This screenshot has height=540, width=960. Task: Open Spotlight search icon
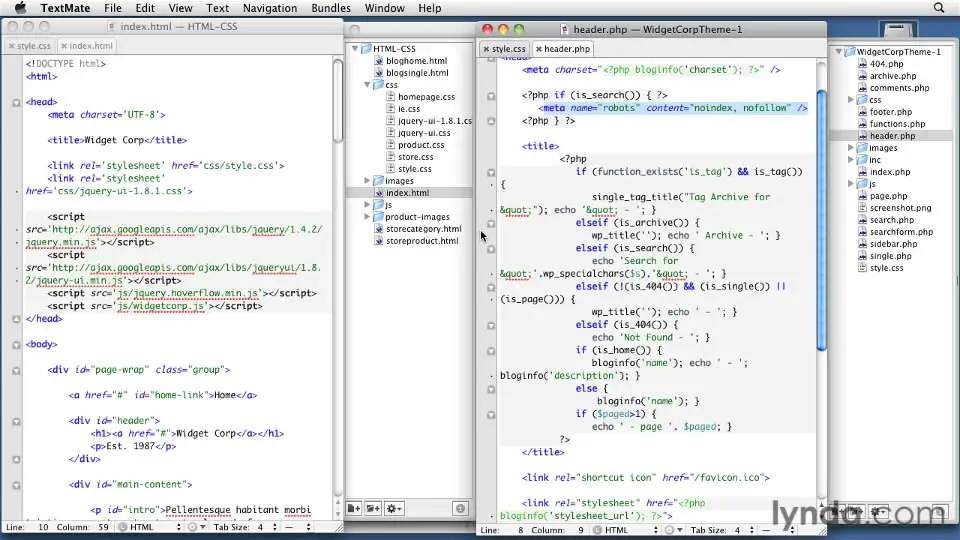pos(939,8)
